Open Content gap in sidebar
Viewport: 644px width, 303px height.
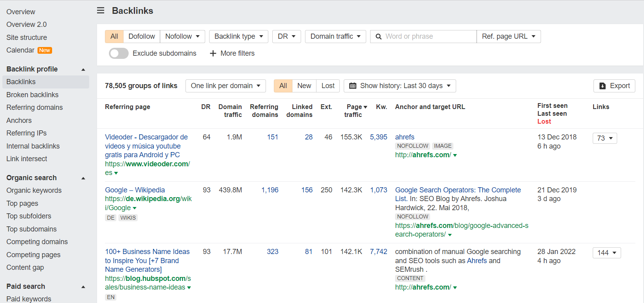[x=25, y=267]
